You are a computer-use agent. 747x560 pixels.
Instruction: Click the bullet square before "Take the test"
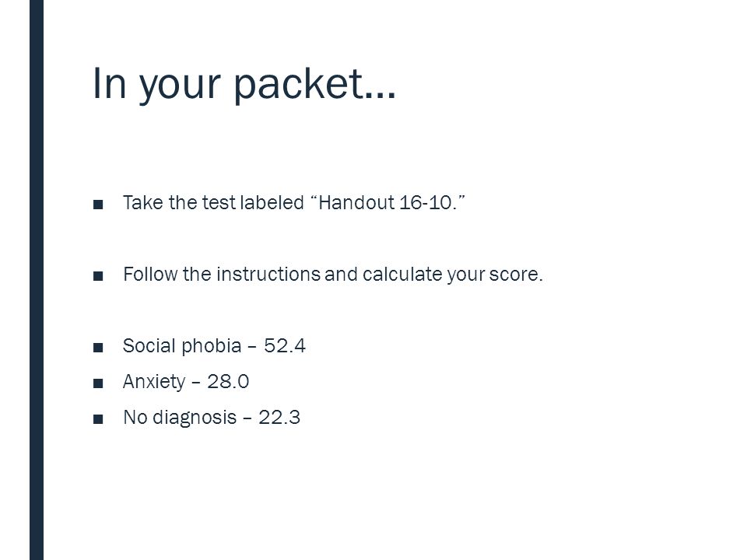[x=98, y=205]
